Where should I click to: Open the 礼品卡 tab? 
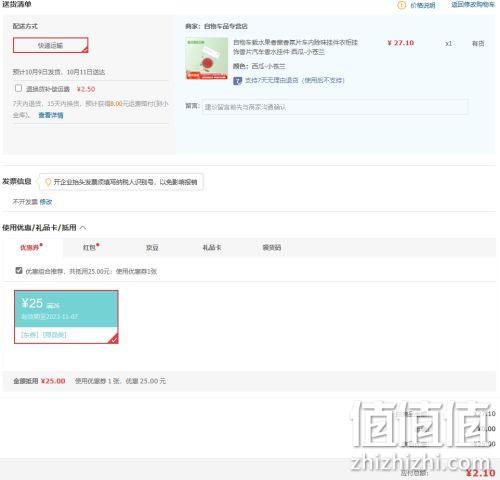coord(212,247)
